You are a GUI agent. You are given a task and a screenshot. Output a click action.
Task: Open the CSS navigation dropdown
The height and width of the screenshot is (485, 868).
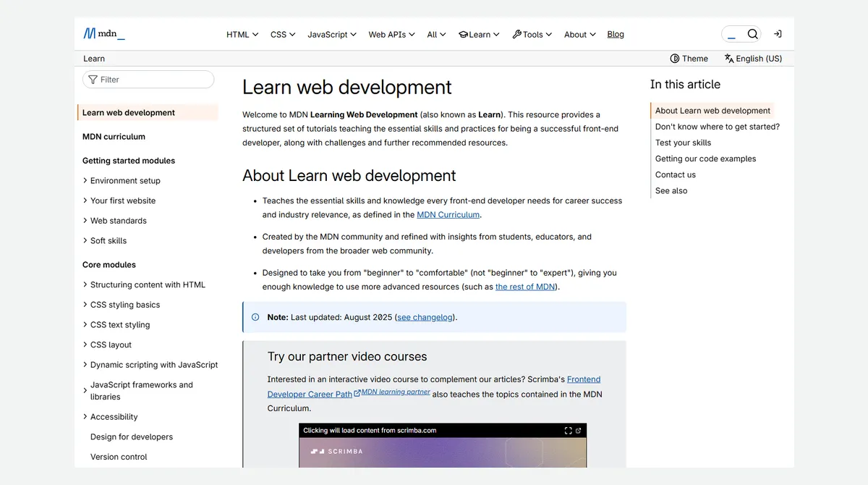coord(283,34)
